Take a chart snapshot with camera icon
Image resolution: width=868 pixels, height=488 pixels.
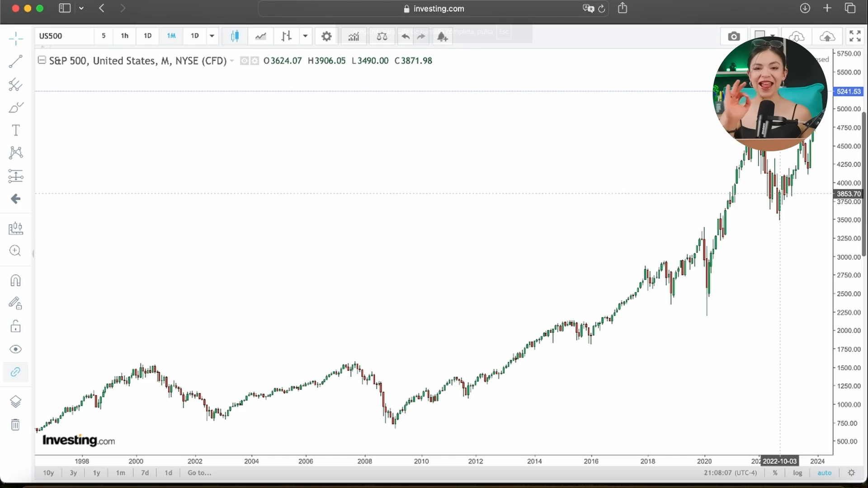pos(734,36)
